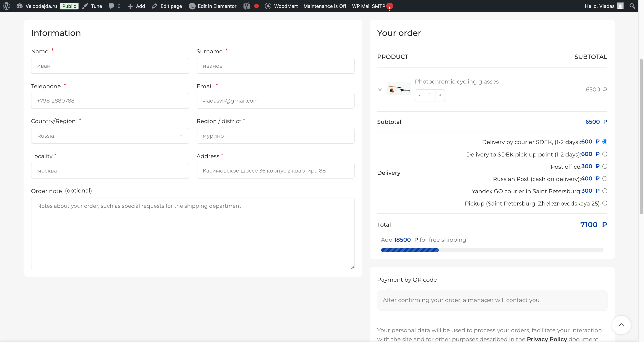Open the comments bubble icon
Image resolution: width=644 pixels, height=342 pixels.
pyautogui.click(x=111, y=6)
